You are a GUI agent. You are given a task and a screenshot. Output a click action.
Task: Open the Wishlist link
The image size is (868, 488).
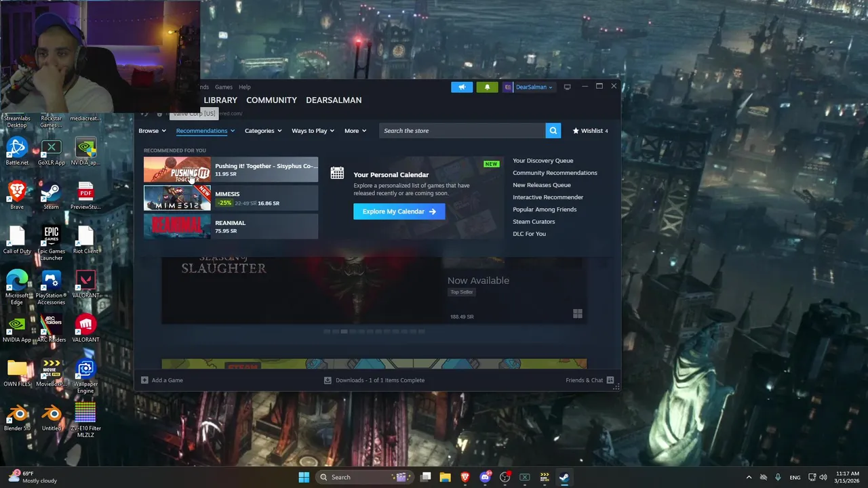point(590,131)
